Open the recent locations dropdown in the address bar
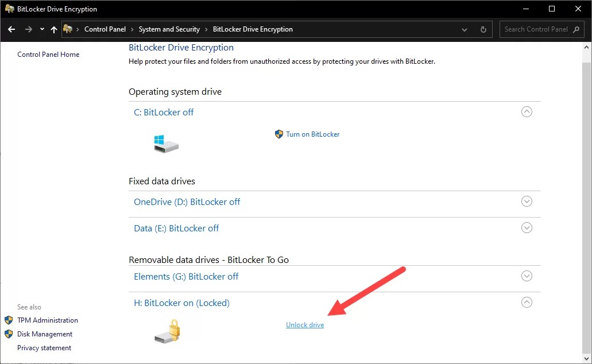Viewport: 592px width, 364px height. 464,29
